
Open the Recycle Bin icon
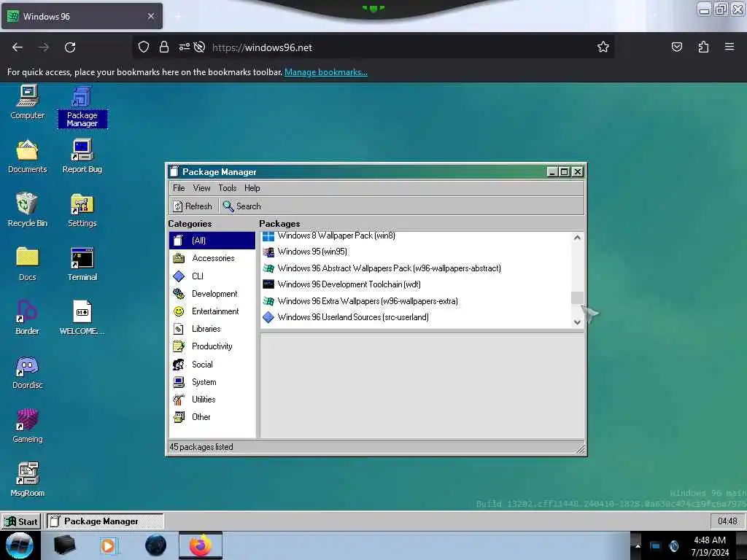click(x=27, y=210)
